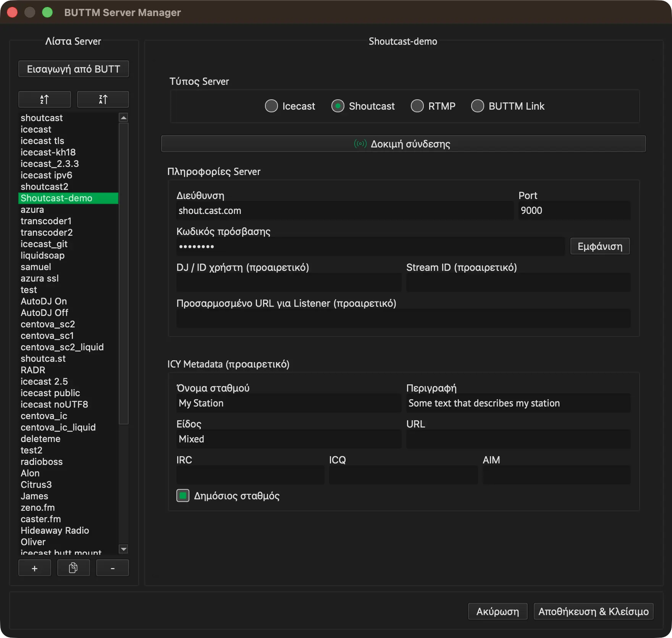672x638 pixels.
Task: Click the Περιγραφή description field
Action: [x=519, y=403]
